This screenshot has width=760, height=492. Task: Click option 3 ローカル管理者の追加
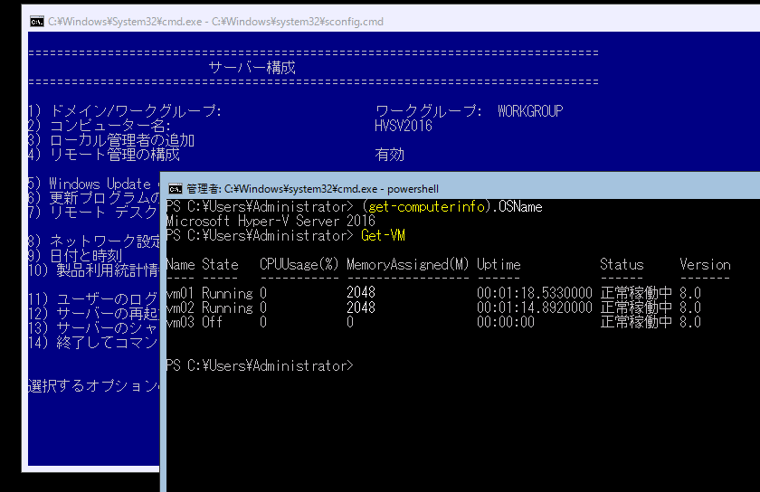click(111, 140)
